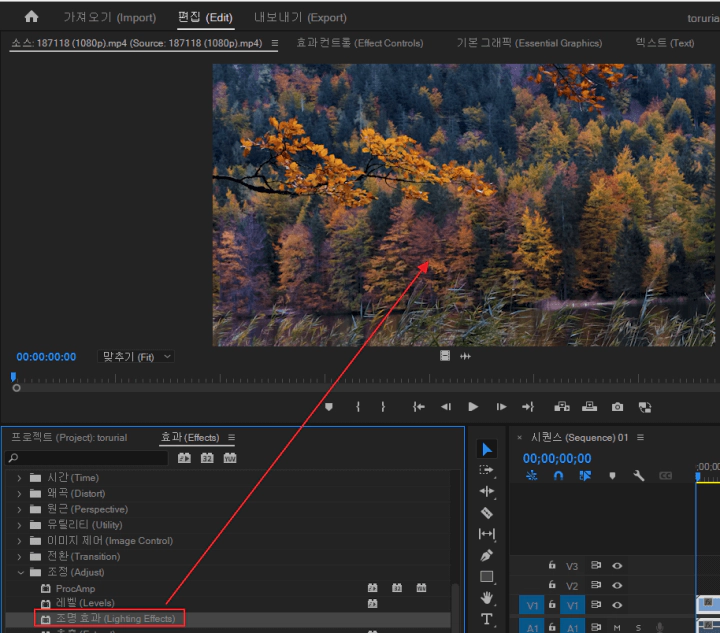Toggle lock on track V3

[552, 565]
